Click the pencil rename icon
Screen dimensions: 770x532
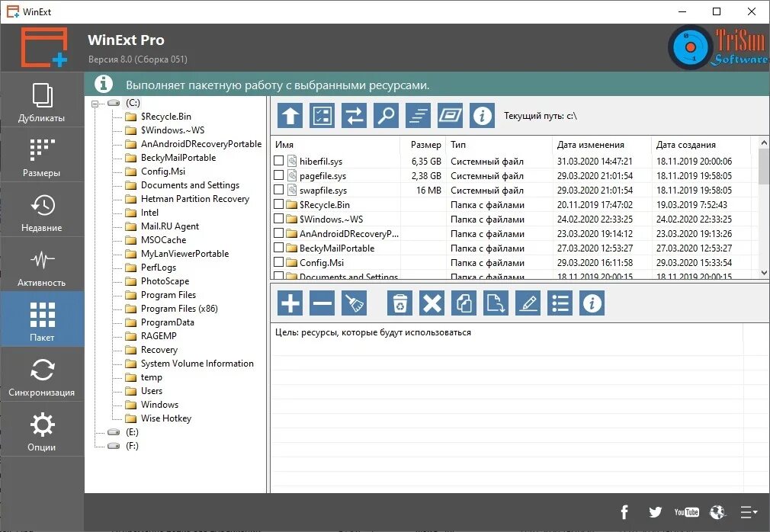(x=528, y=303)
